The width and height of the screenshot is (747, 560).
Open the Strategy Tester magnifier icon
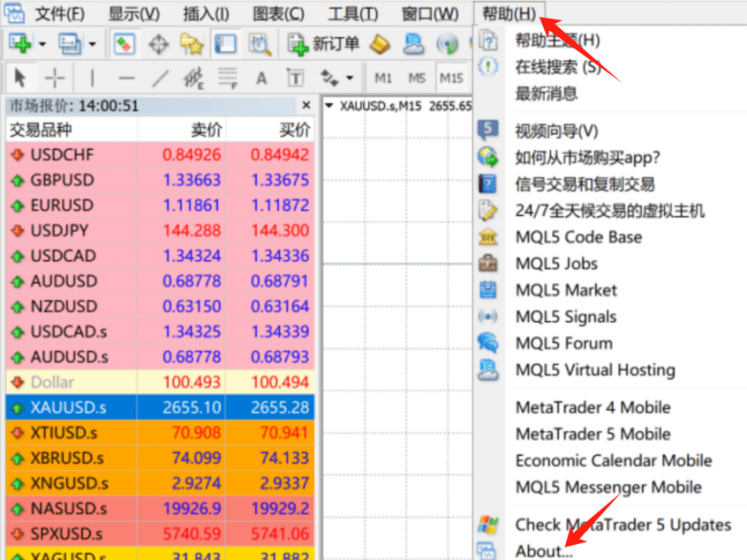[x=260, y=44]
